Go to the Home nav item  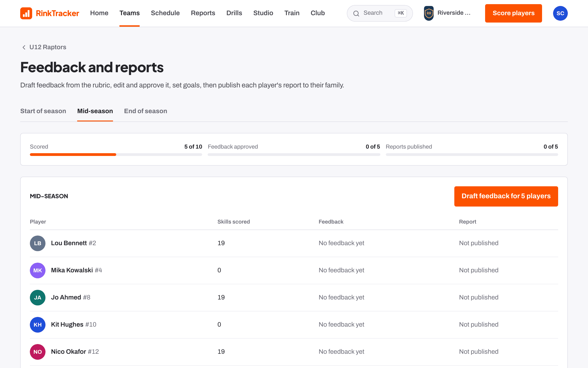(x=99, y=13)
